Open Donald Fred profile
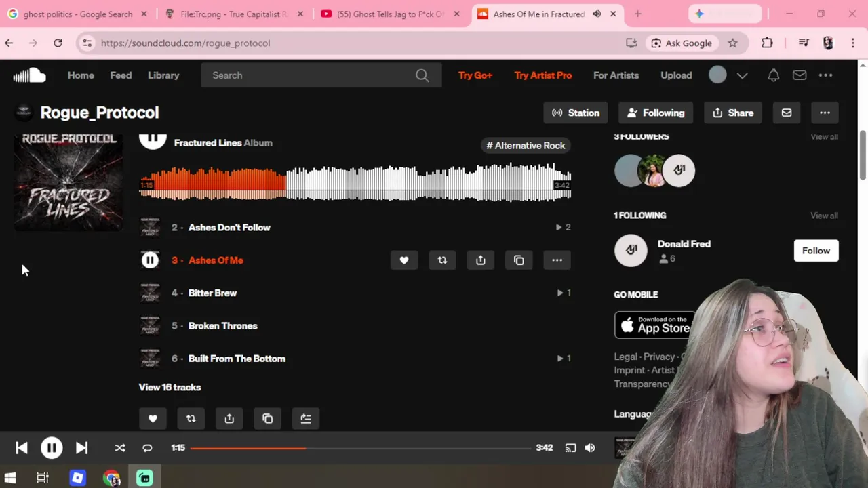This screenshot has width=868, height=488. (684, 244)
